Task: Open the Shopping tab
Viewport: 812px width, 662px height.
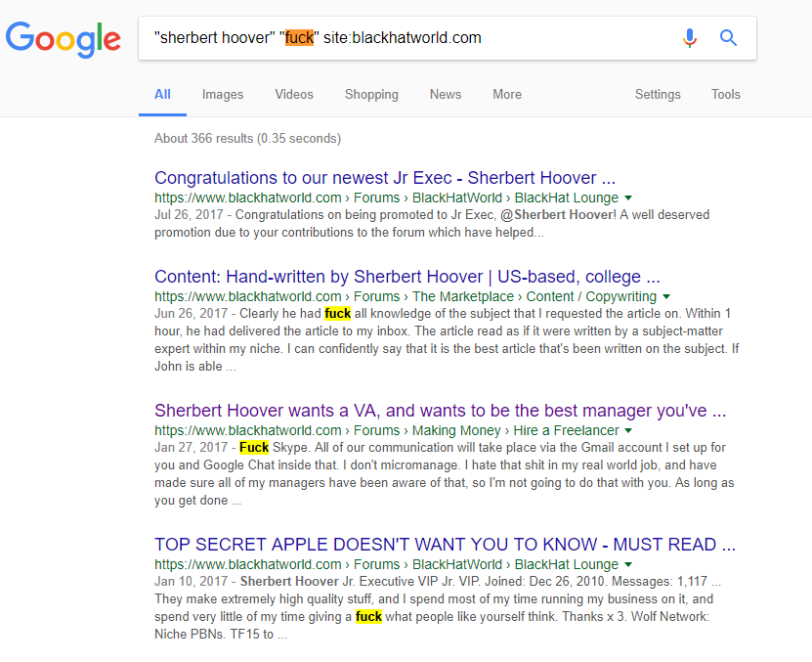Action: [371, 94]
